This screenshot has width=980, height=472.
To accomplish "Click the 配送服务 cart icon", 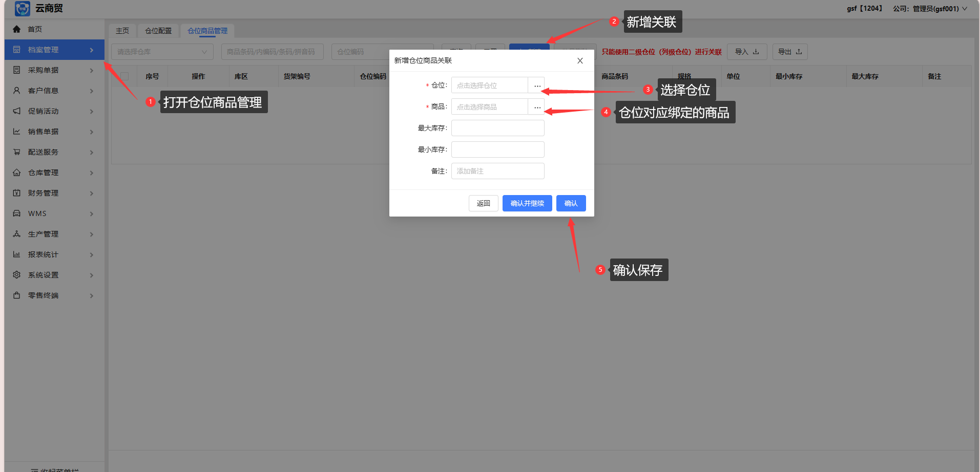I will (x=16, y=152).
